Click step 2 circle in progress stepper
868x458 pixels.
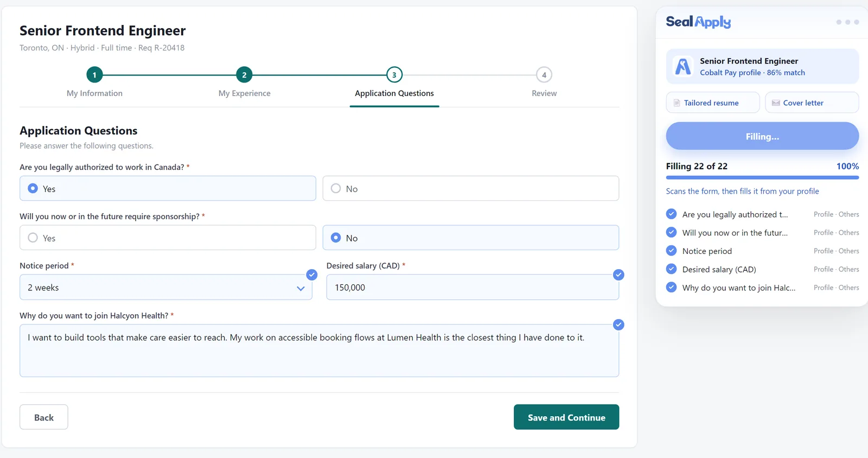tap(244, 75)
